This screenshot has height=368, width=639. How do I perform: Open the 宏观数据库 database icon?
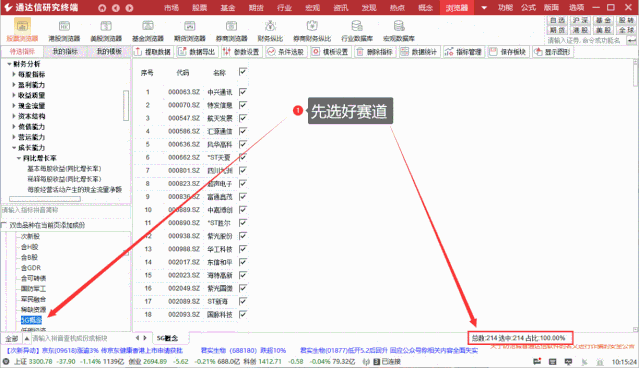[x=399, y=31]
